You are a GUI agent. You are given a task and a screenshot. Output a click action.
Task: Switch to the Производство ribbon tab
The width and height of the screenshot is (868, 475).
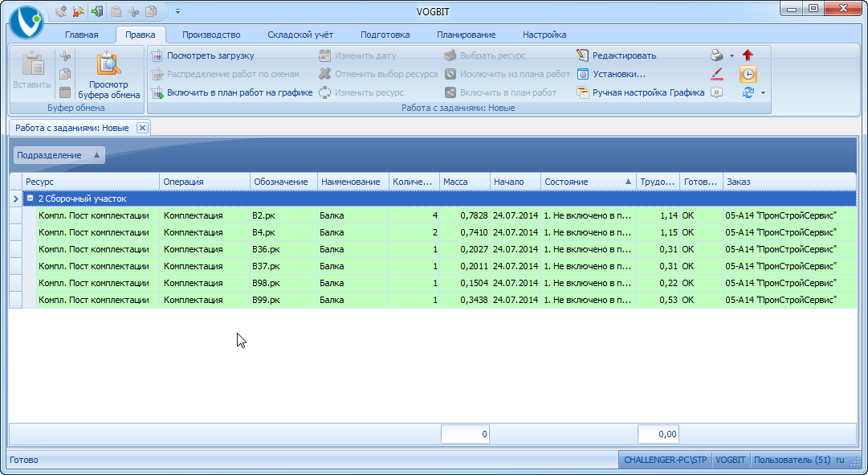211,35
